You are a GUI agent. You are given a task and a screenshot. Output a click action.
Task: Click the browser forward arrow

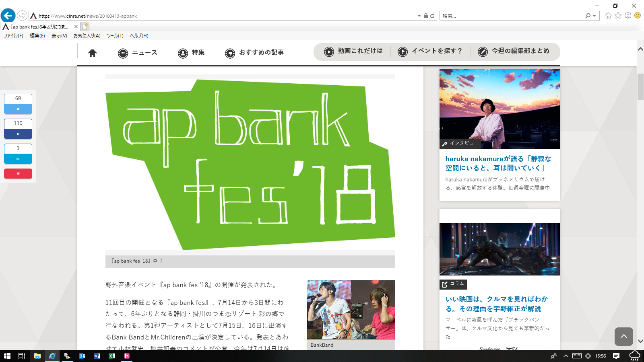click(22, 16)
